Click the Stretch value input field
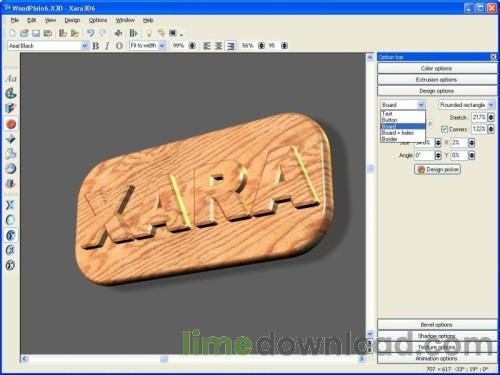Image resolution: width=500 pixels, height=375 pixels. pyautogui.click(x=479, y=117)
